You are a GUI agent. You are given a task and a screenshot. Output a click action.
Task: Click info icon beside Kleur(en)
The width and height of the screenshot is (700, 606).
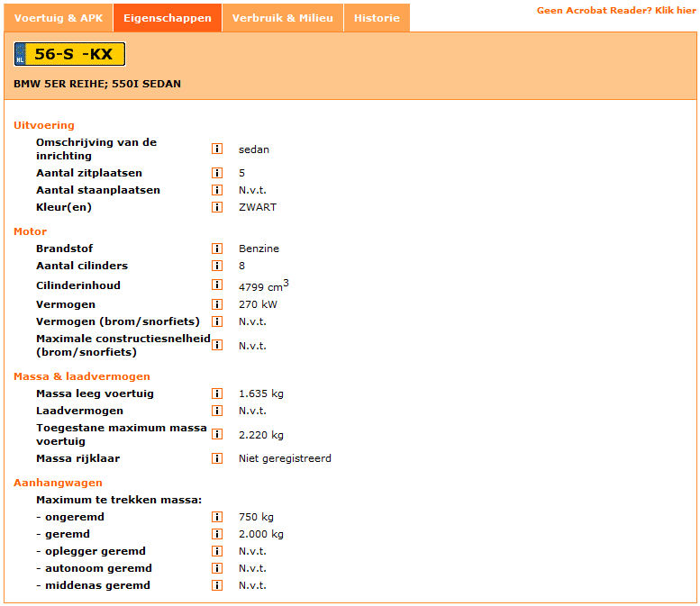[x=217, y=207]
